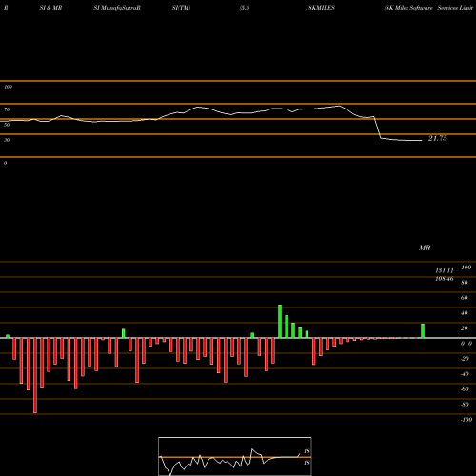
Task: Open the mini line chart thumbnail at bottom
Action: (x=235, y=456)
